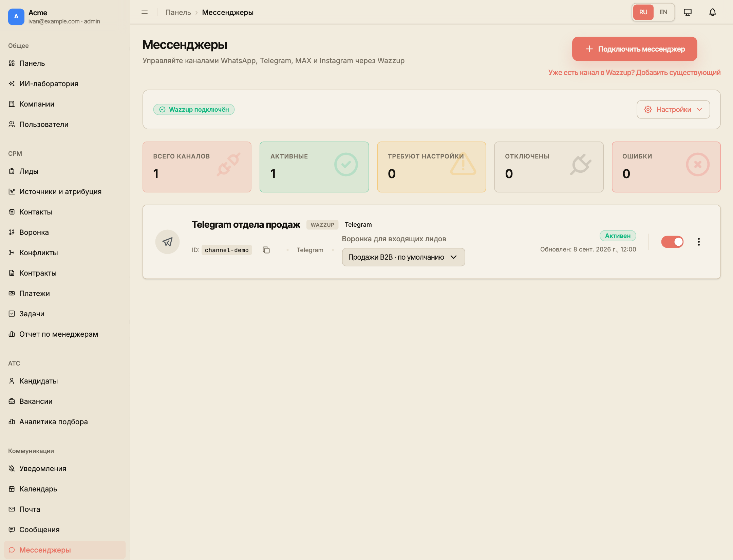
Task: Click the monitor display icon in the top bar
Action: [688, 12]
